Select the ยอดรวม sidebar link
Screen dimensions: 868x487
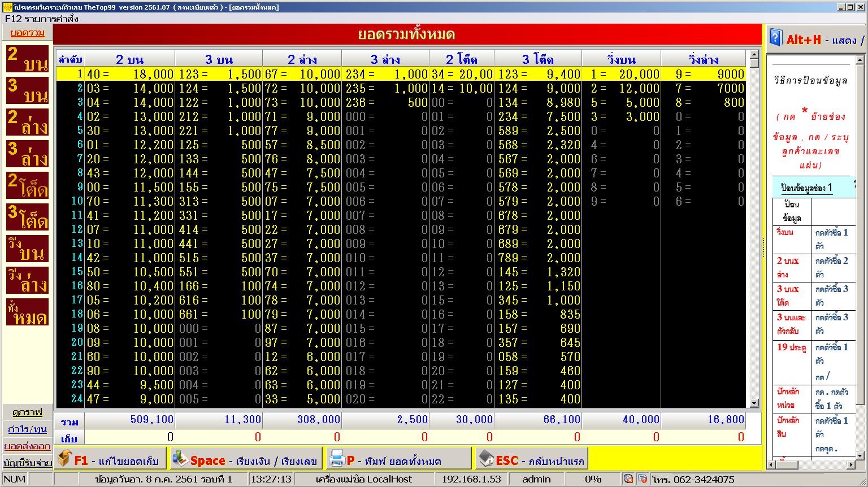(27, 33)
